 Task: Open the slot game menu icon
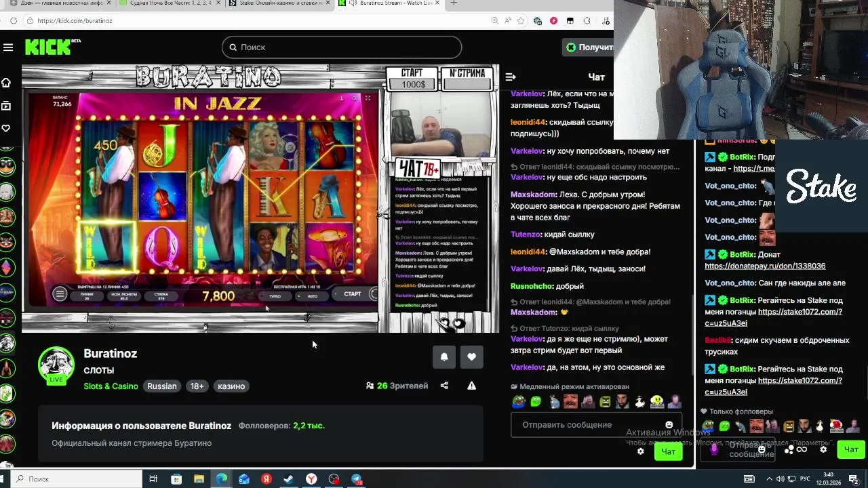click(x=60, y=294)
